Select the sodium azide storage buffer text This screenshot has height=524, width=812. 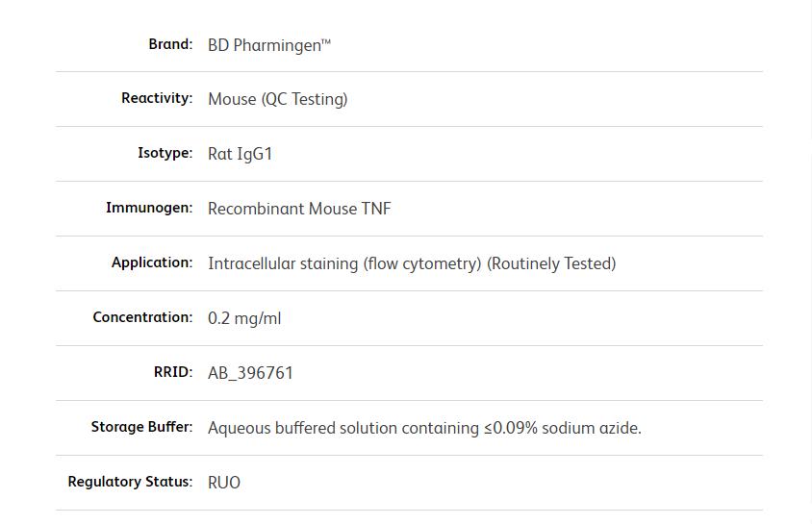point(424,428)
